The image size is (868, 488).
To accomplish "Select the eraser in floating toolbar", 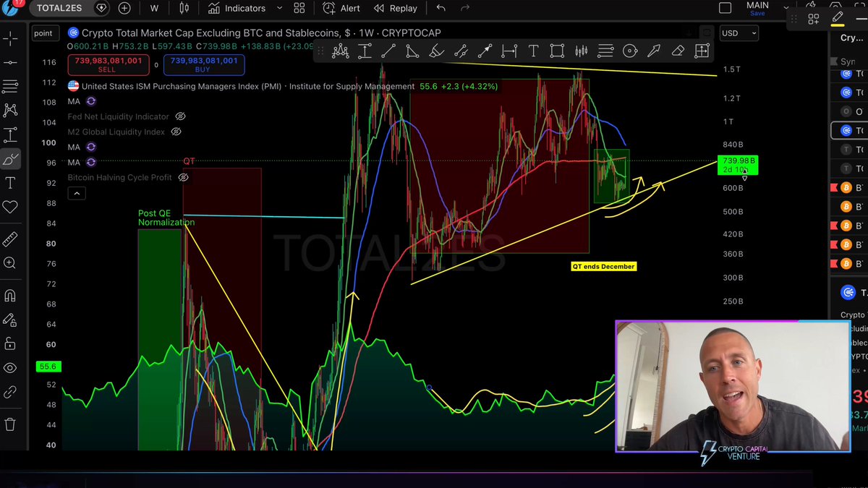I will tap(678, 51).
